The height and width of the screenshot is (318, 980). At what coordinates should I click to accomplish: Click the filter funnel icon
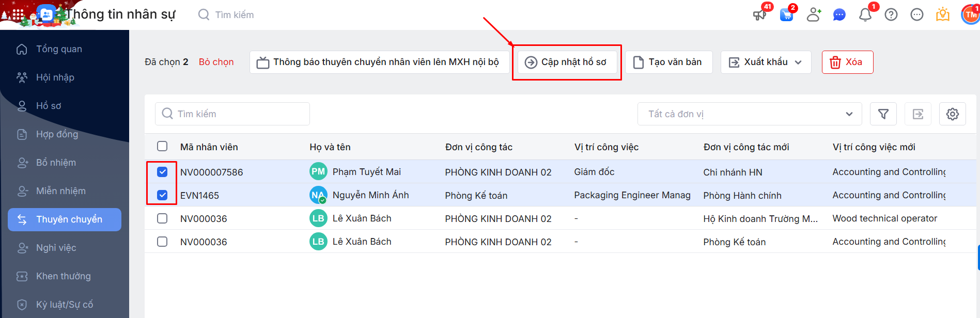883,114
